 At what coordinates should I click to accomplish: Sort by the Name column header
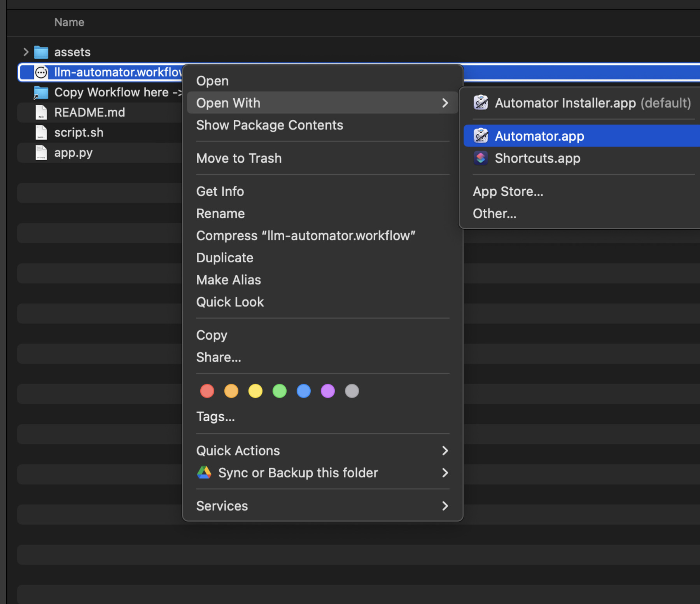tap(69, 22)
